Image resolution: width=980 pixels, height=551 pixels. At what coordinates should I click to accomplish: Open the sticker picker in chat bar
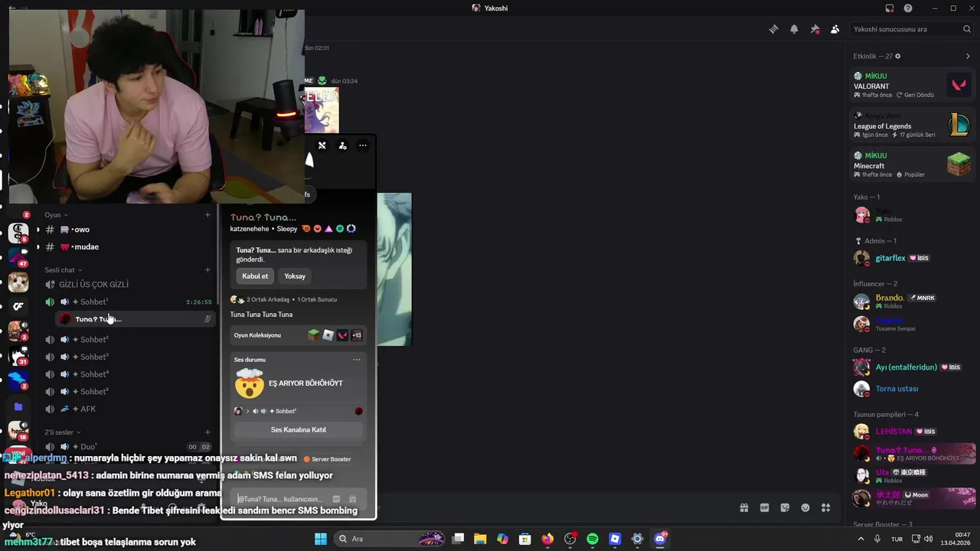click(x=785, y=507)
